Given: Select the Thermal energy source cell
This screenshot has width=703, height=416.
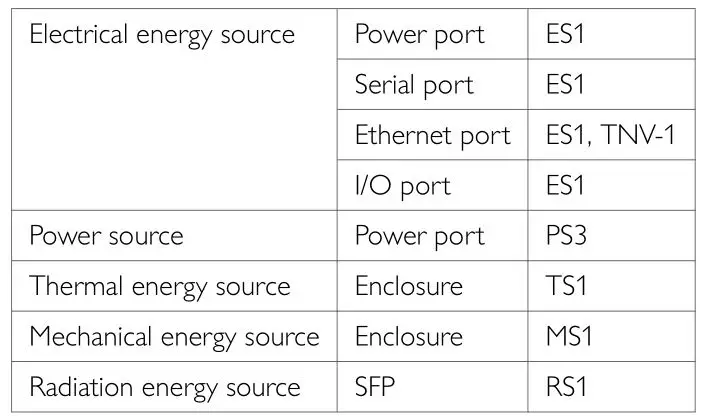Looking at the screenshot, I should 160,286.
